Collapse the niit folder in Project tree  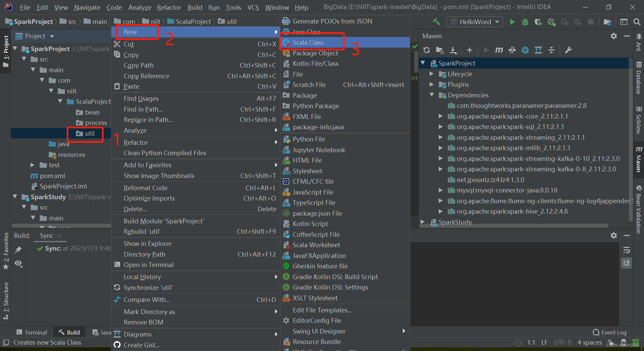pos(51,91)
